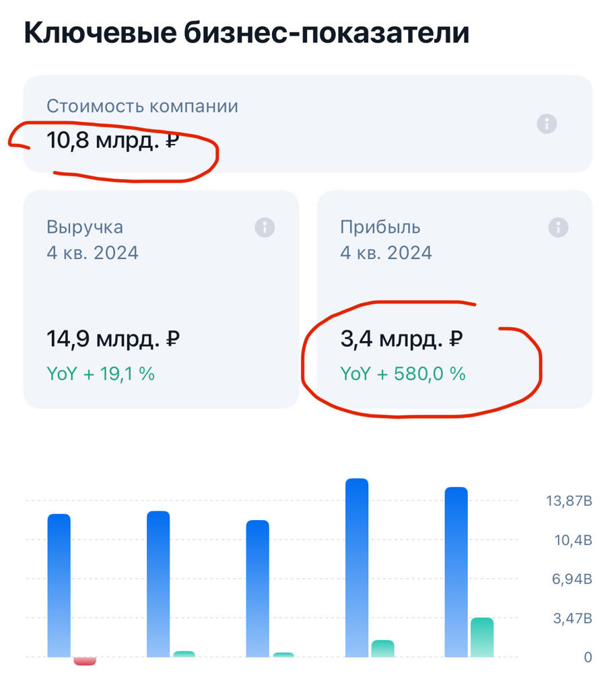Open the Прибыль heading
The width and height of the screenshot is (616, 689).
tap(380, 227)
